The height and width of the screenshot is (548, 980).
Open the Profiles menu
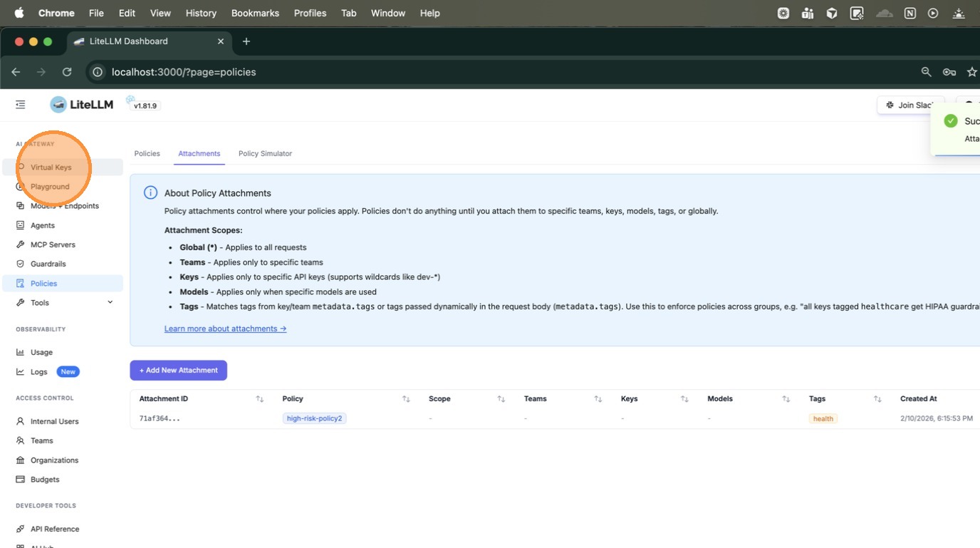pyautogui.click(x=310, y=13)
